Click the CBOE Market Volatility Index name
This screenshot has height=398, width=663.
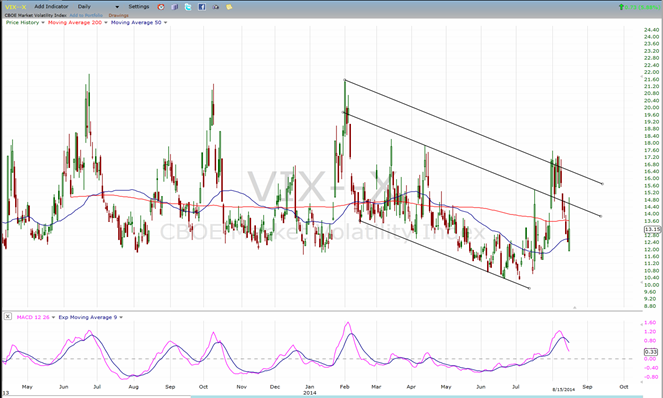click(x=36, y=15)
